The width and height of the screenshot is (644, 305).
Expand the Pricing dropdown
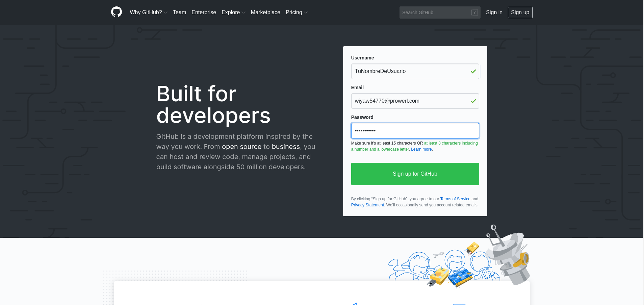[297, 12]
